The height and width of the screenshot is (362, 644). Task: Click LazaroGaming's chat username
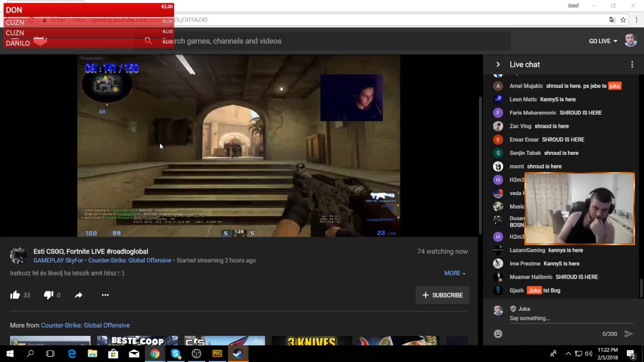527,250
